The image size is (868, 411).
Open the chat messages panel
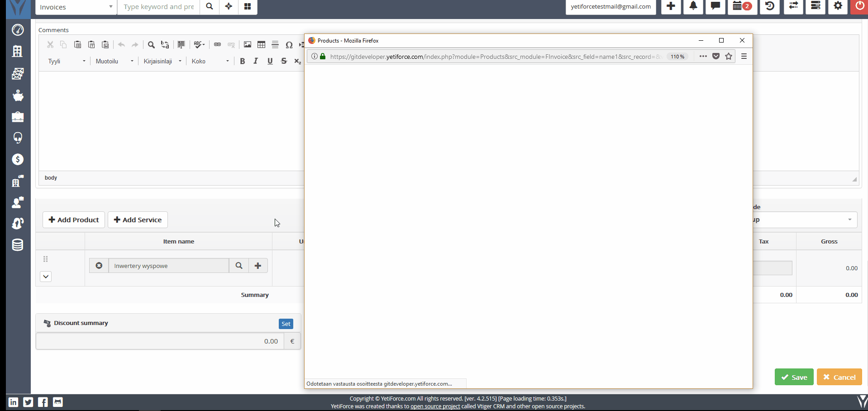(715, 7)
